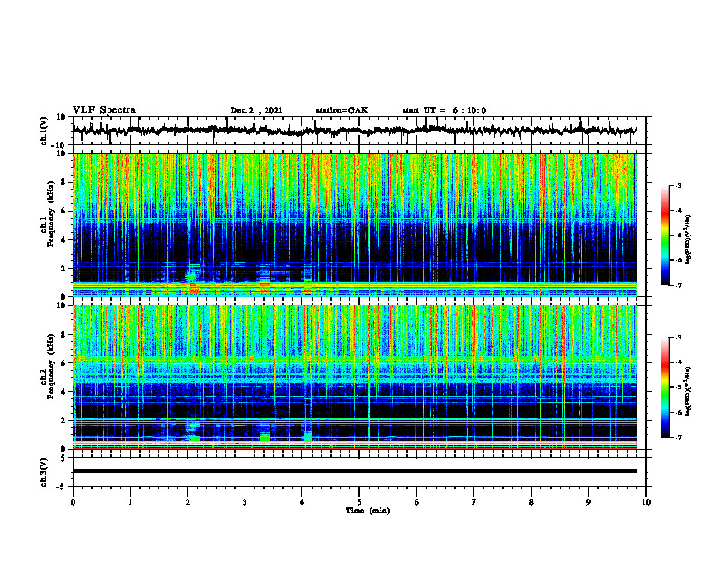Click time axis tick label "8"
Viewport: 728px width, 563px height.
[531, 502]
